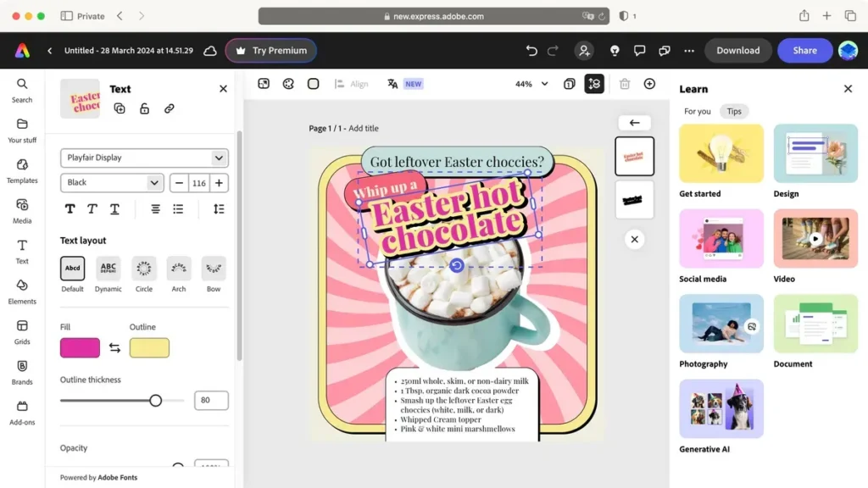Click the Download button
Viewport: 868px width, 488px height.
pos(737,51)
